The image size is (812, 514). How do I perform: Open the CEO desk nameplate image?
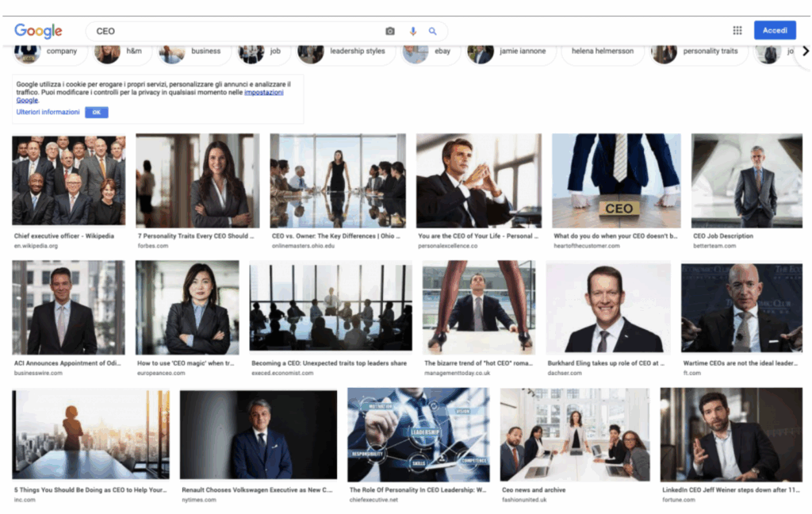pos(616,179)
